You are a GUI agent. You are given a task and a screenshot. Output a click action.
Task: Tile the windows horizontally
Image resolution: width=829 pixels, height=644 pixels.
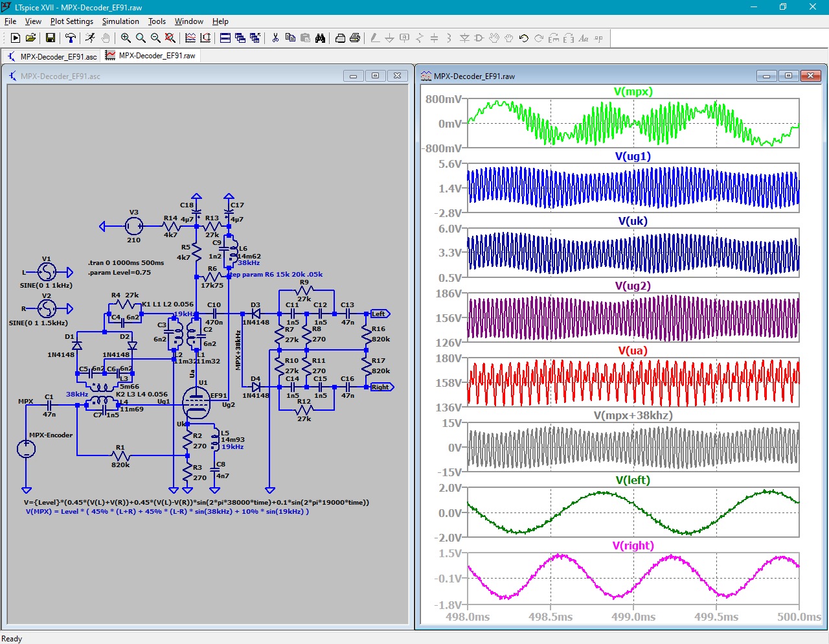pyautogui.click(x=225, y=38)
